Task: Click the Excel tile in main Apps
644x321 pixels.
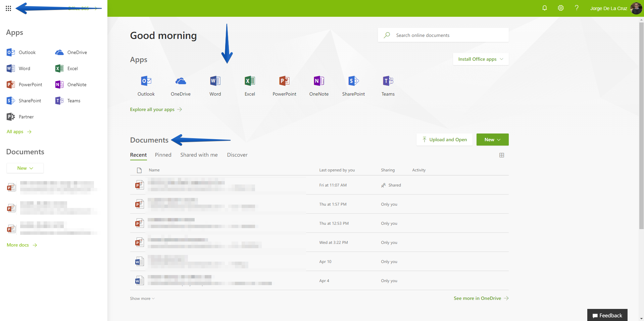Action: tap(250, 86)
